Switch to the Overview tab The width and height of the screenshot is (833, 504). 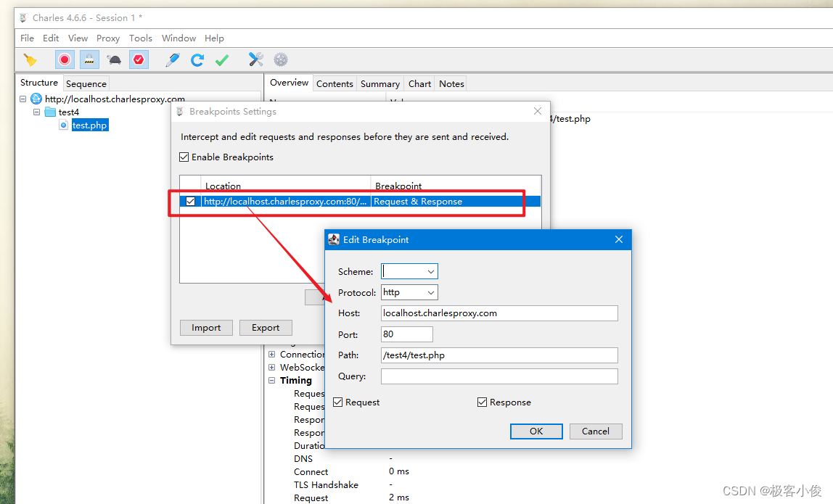pos(289,83)
